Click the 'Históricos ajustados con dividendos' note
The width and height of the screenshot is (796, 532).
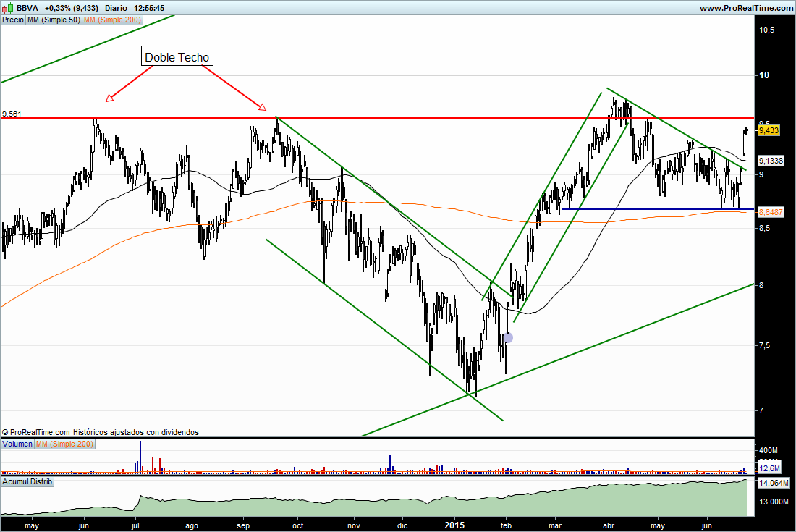click(136, 433)
